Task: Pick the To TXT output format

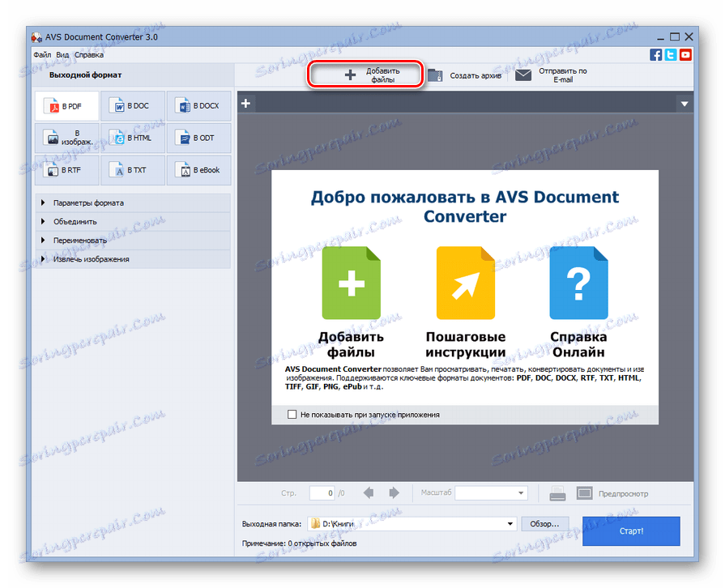Action: pos(133,170)
